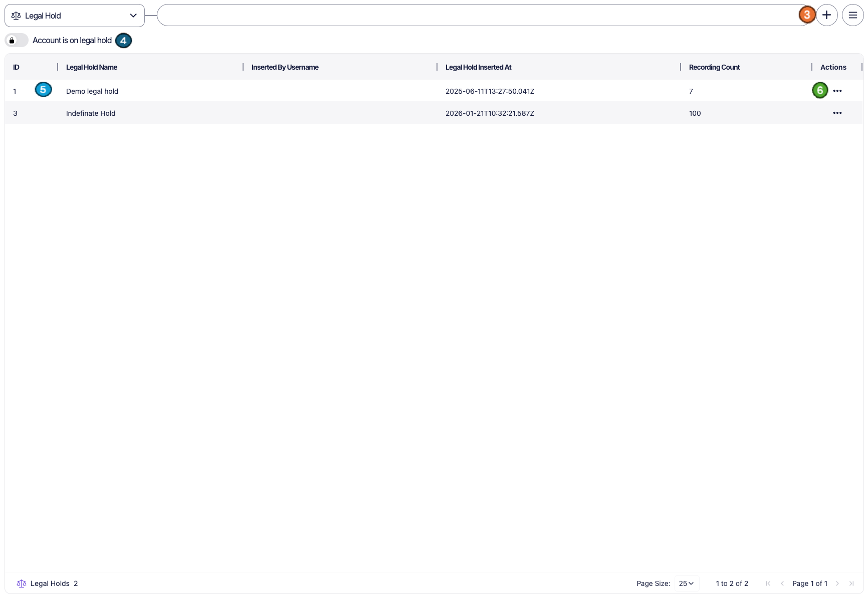
Task: Click the next page chevron icon
Action: [x=837, y=583]
